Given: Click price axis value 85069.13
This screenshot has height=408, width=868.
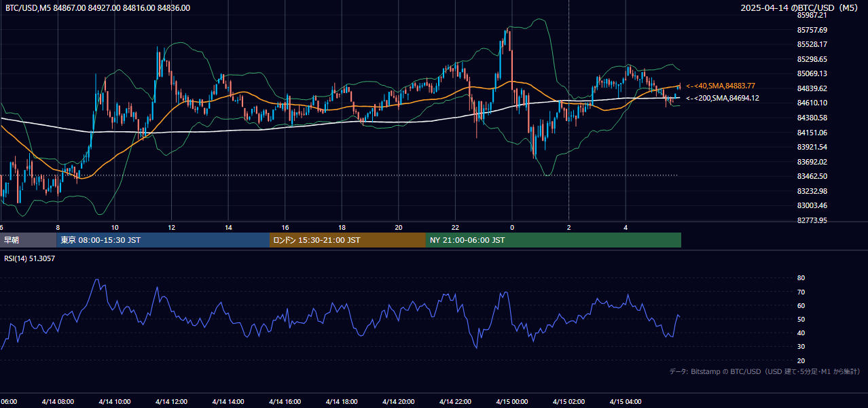Looking at the screenshot, I should (x=812, y=73).
